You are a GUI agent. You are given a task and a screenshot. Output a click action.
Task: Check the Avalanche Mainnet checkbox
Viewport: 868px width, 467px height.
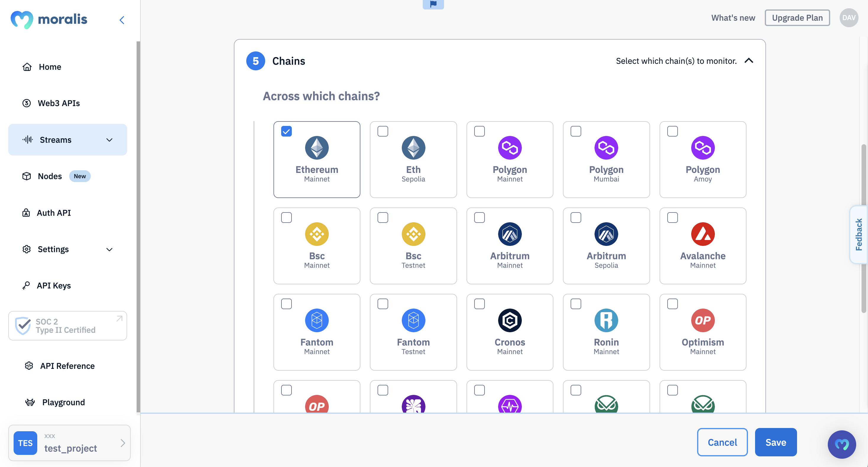point(672,217)
